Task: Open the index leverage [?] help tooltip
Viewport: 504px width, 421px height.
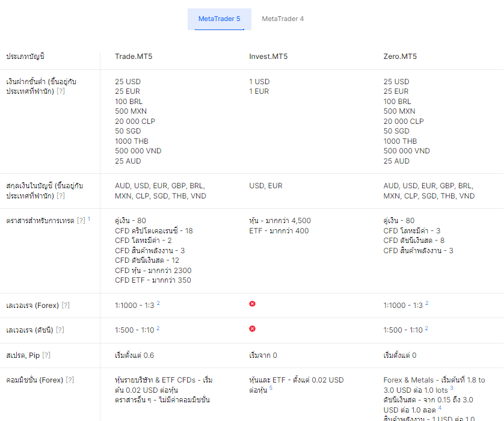Action: 60,330
